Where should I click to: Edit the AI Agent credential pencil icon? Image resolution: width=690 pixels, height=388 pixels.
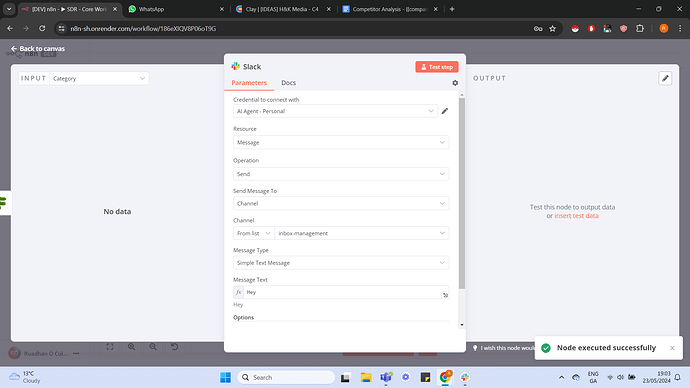445,111
